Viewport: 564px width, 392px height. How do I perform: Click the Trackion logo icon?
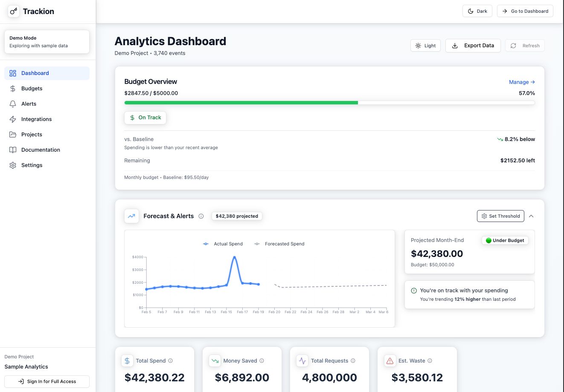coord(13,11)
